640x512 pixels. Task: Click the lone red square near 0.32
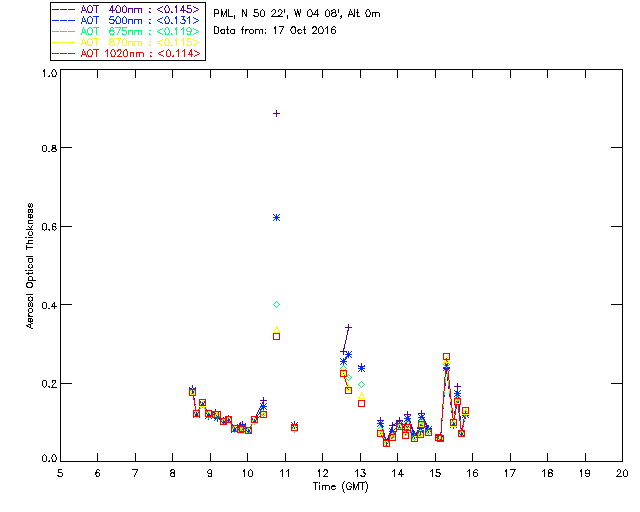276,336
